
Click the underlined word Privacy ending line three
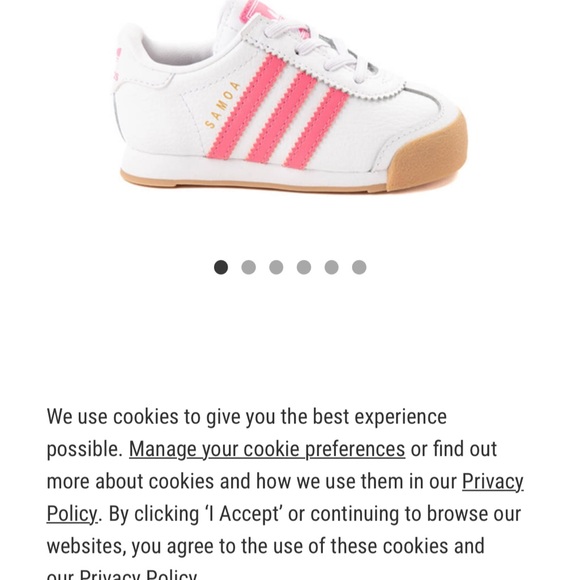pyautogui.click(x=493, y=482)
